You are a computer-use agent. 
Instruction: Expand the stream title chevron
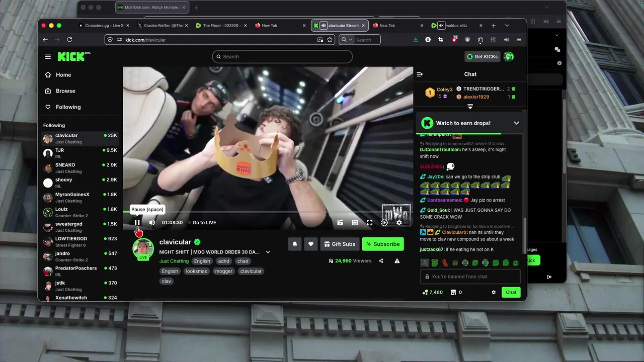(268, 252)
